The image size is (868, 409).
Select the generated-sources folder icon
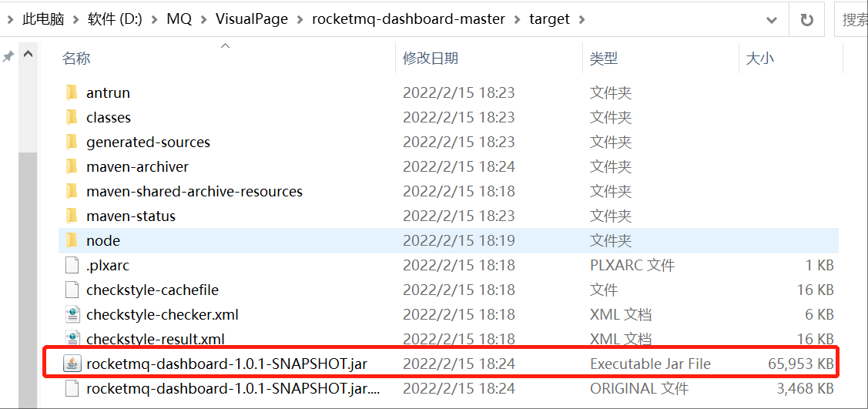(72, 142)
